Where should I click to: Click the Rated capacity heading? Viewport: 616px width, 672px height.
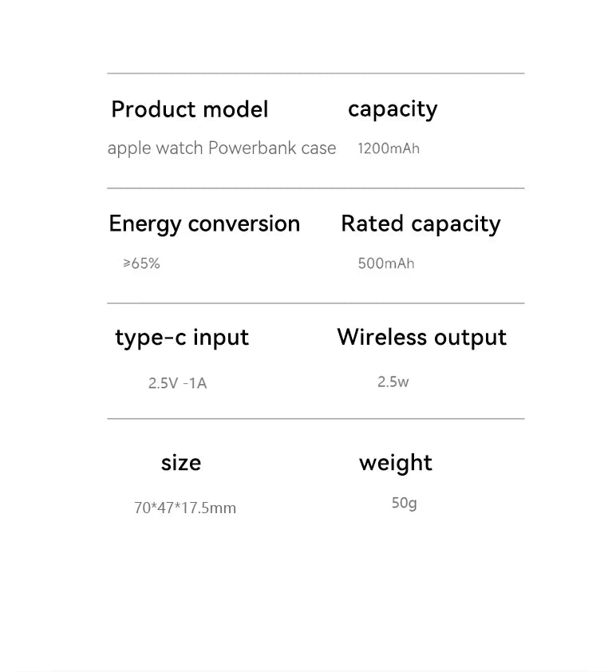(x=421, y=223)
